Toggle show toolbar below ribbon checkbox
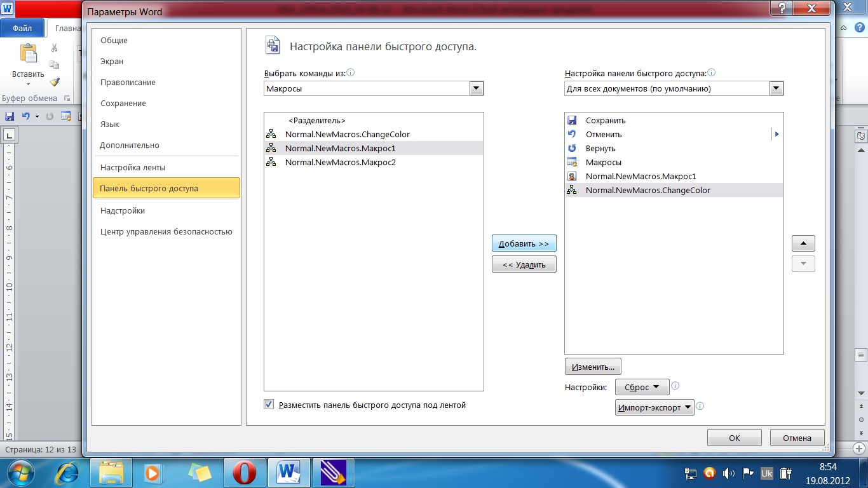The height and width of the screenshot is (488, 868). (x=268, y=404)
